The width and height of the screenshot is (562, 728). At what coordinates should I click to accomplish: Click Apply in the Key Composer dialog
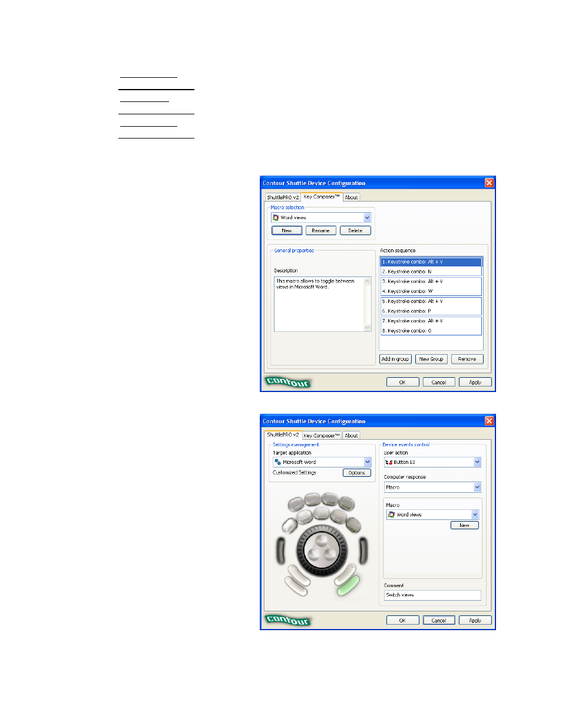tap(475, 382)
